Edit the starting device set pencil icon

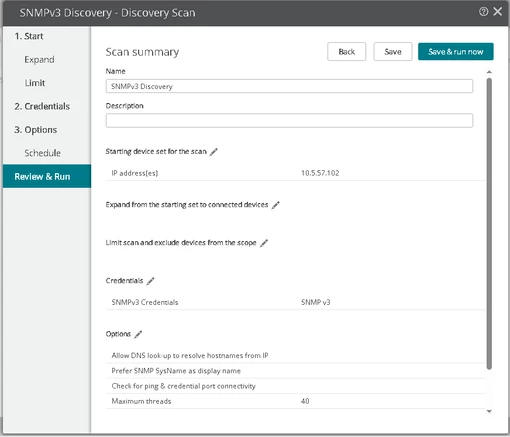214,152
